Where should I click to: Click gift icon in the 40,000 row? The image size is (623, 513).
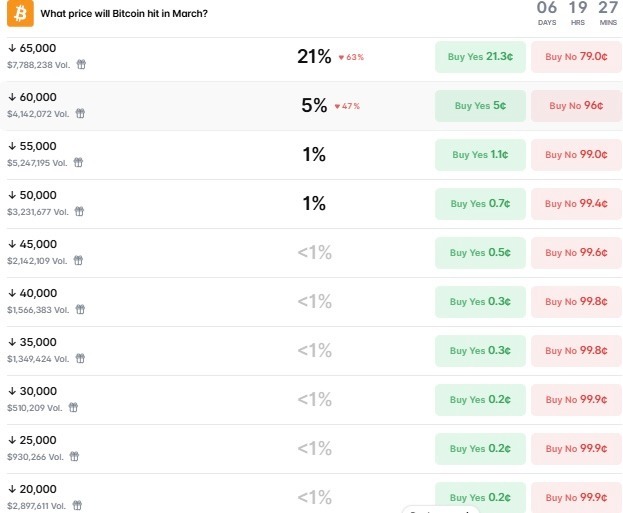pyautogui.click(x=78, y=309)
